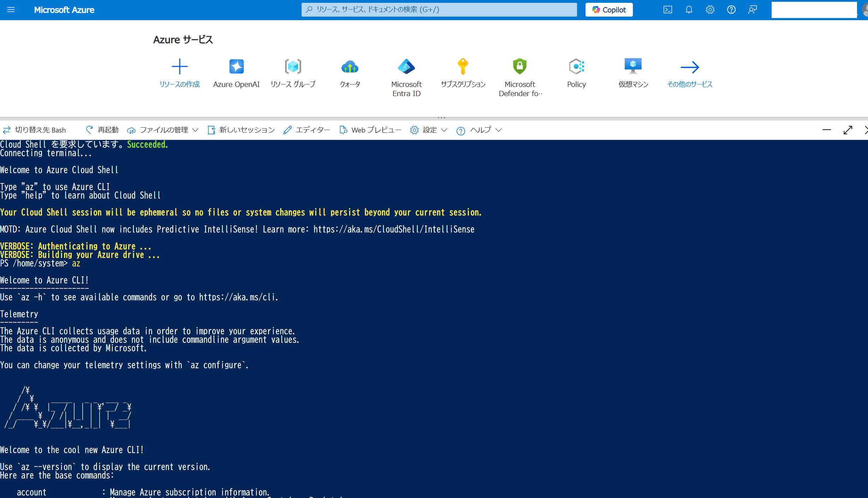Open Microsoft Defender shield icon
Screen dimensions: 868x498
[520, 66]
